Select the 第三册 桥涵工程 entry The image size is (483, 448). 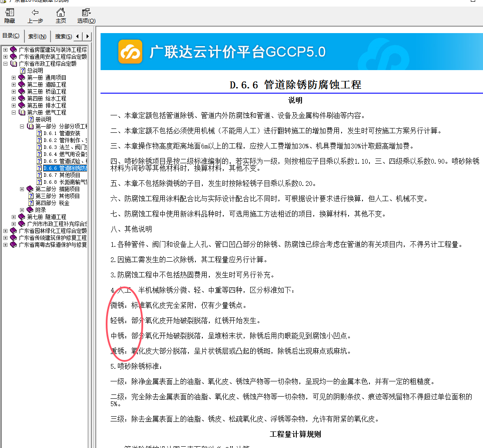click(47, 91)
